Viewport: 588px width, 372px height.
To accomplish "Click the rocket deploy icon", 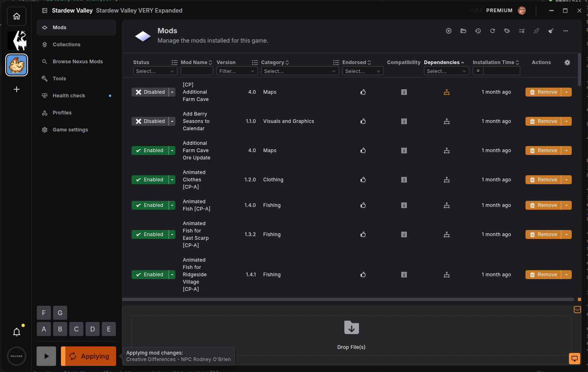I will [x=536, y=31].
